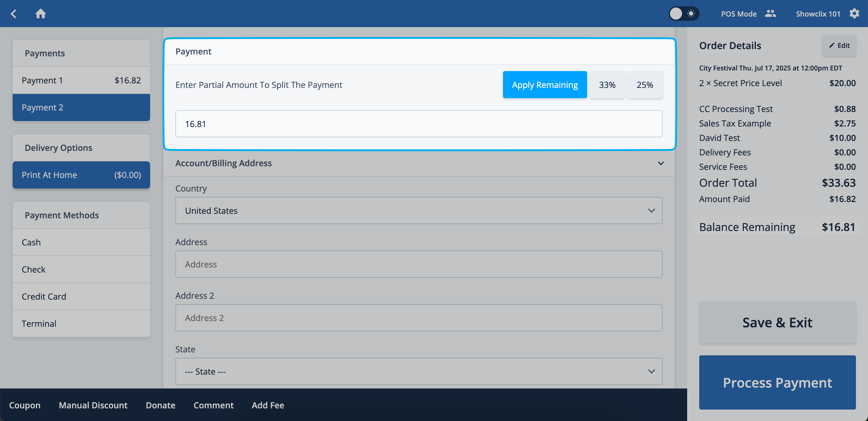Select Payment 2 entry
The height and width of the screenshot is (421, 868).
pos(81,108)
